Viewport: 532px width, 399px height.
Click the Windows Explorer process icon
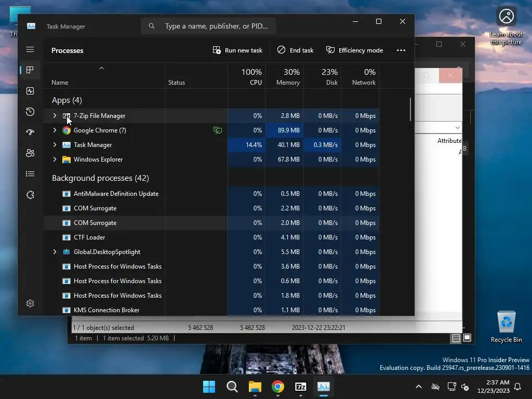click(x=66, y=159)
